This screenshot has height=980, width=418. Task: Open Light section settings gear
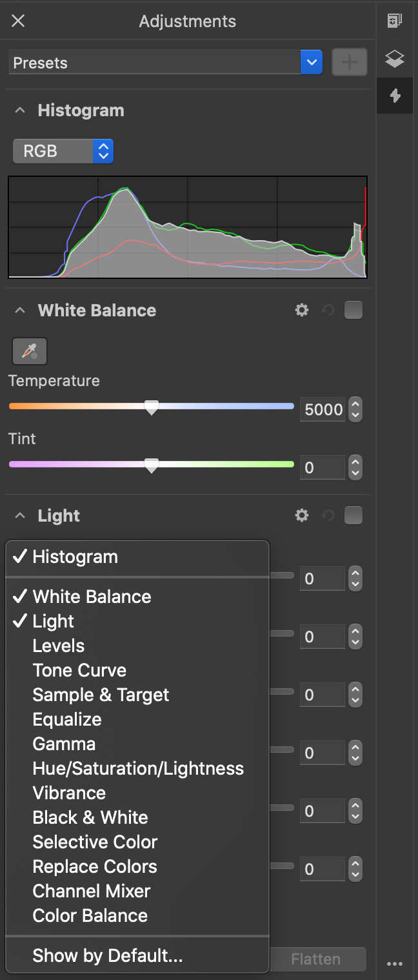click(x=302, y=516)
